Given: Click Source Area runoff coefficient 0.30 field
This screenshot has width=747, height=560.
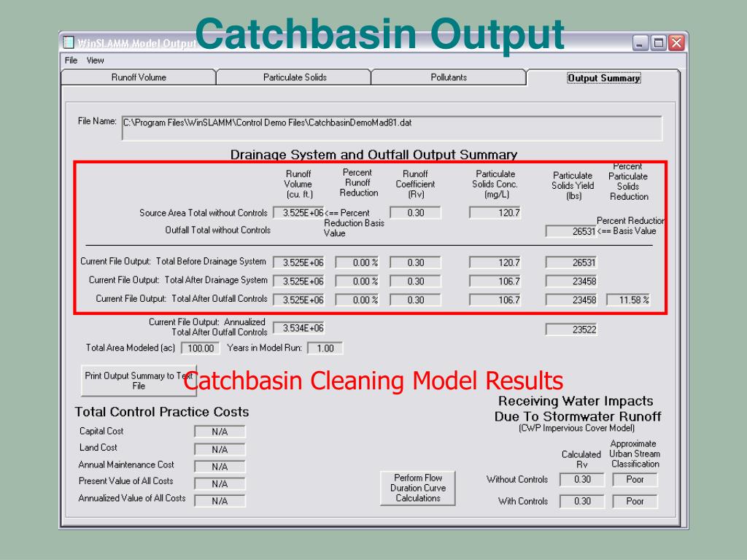Looking at the screenshot, I should [x=415, y=213].
